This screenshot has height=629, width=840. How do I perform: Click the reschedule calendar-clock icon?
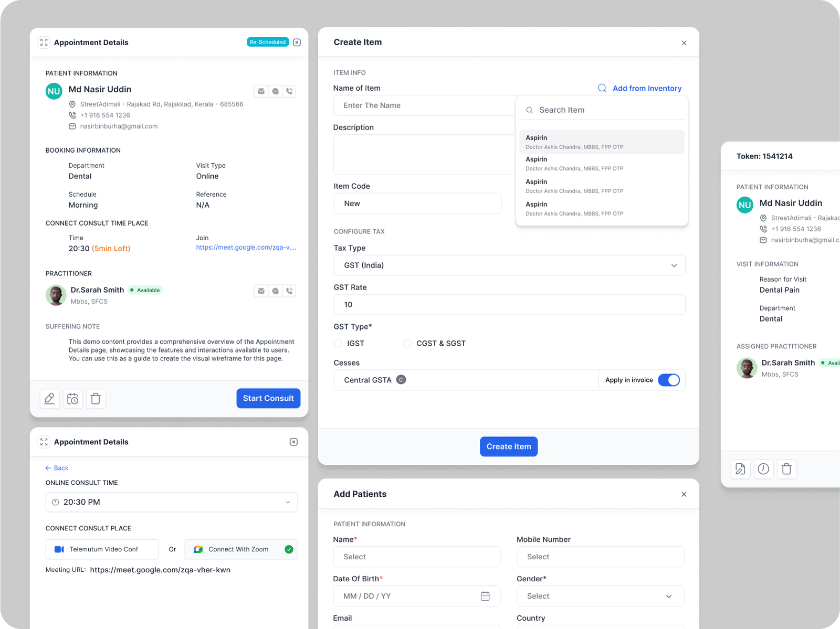point(73,399)
